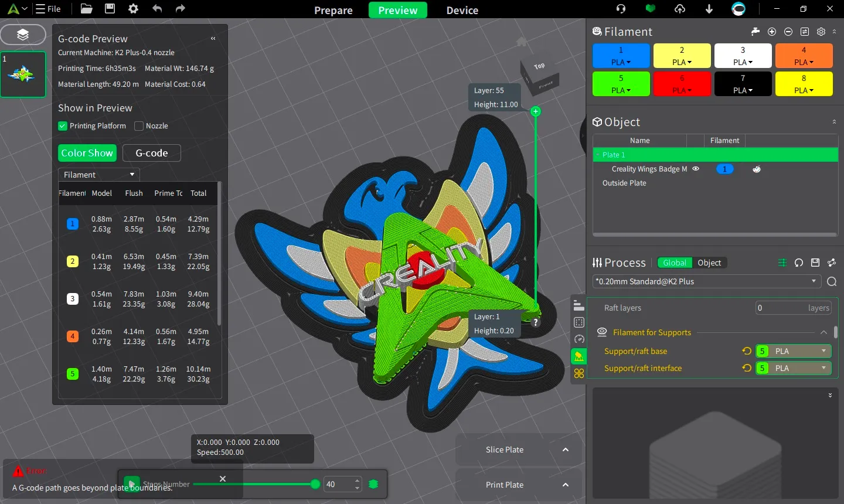The image size is (844, 504).
Task: Click the home icon above the view cube
Action: tap(521, 42)
